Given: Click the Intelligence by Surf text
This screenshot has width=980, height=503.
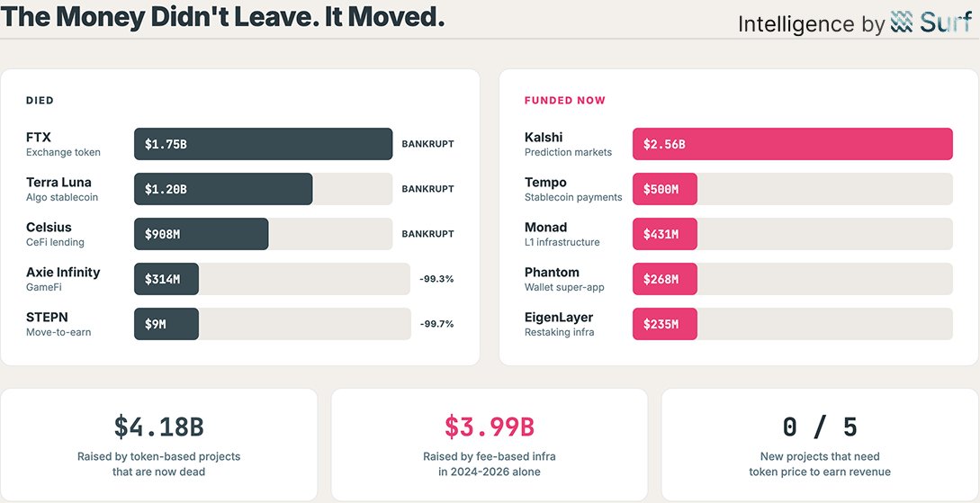Looking at the screenshot, I should [810, 24].
